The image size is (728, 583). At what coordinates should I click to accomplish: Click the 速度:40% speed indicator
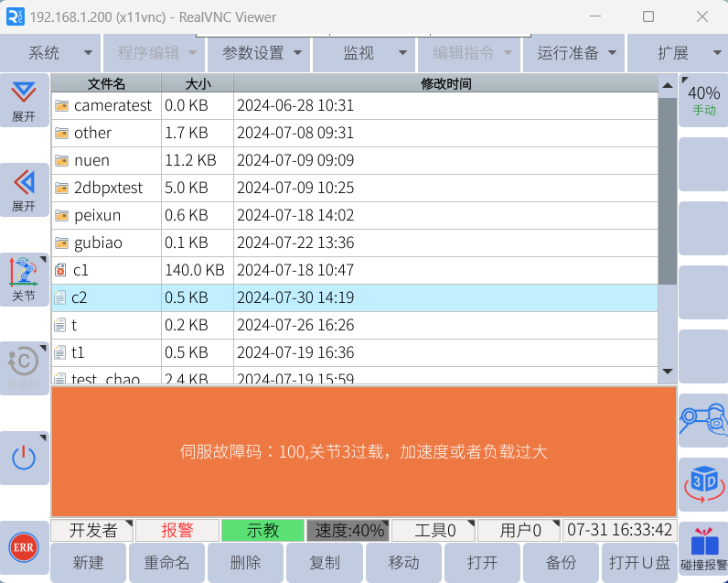click(348, 531)
